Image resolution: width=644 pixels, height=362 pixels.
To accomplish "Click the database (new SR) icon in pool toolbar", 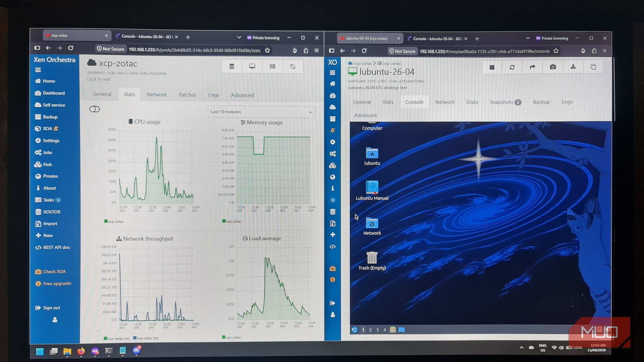I will [x=232, y=66].
